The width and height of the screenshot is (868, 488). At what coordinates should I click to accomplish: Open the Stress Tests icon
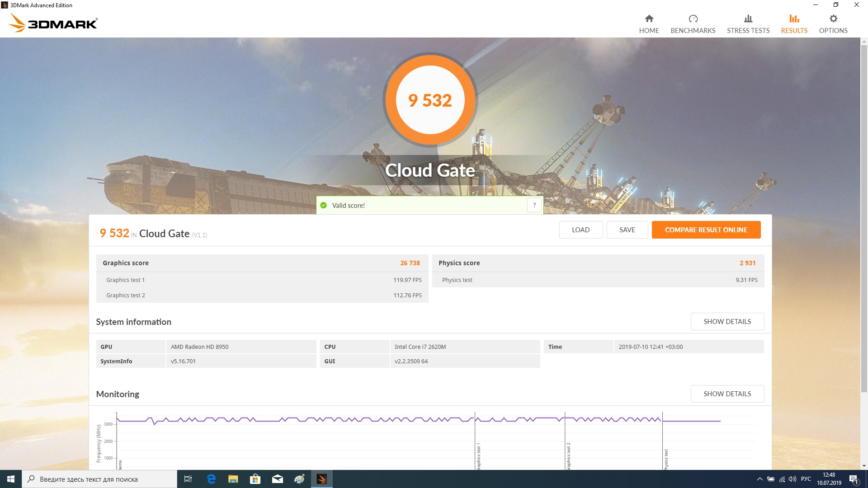[x=748, y=19]
